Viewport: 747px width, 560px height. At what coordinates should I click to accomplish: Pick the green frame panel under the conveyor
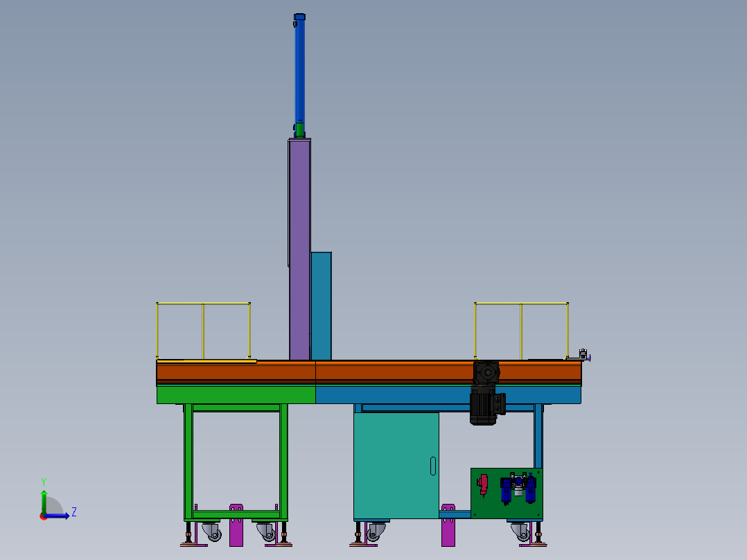coord(236,394)
